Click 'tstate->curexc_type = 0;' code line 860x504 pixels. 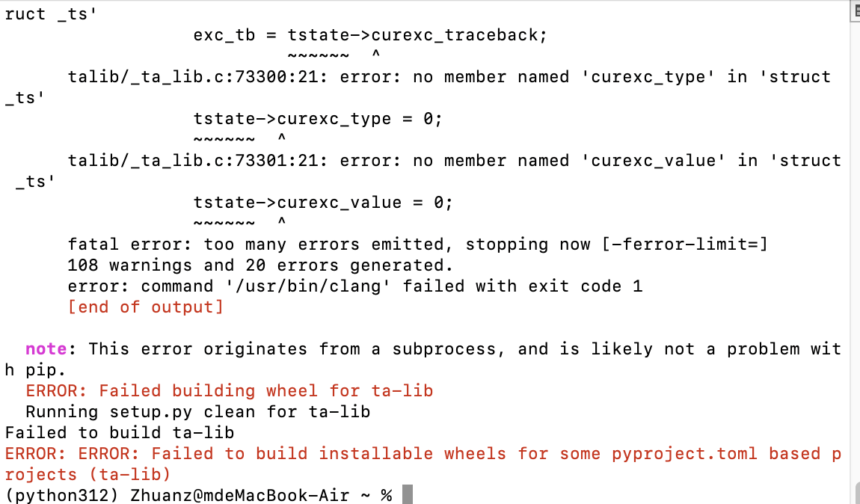pos(318,118)
